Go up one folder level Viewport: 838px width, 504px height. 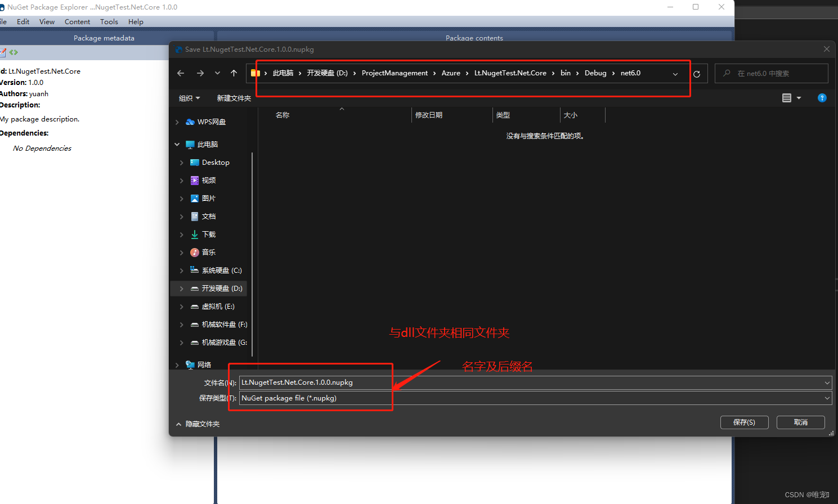click(234, 73)
